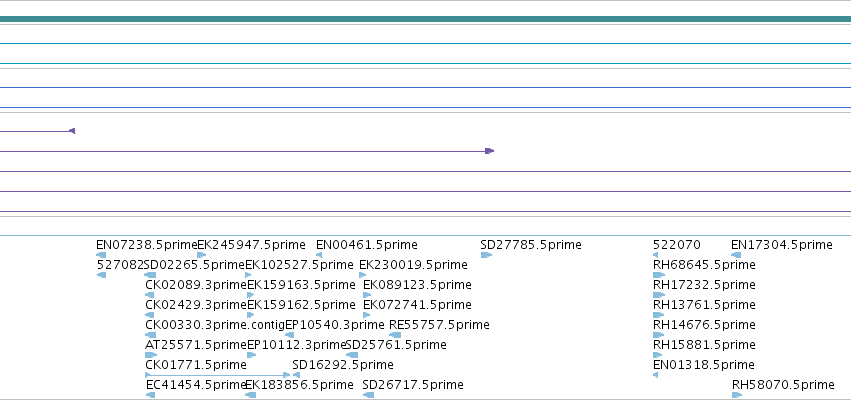Viewport: 851px width, 400px height.
Task: Open the RH68645.5prime feature label
Action: 704,265
